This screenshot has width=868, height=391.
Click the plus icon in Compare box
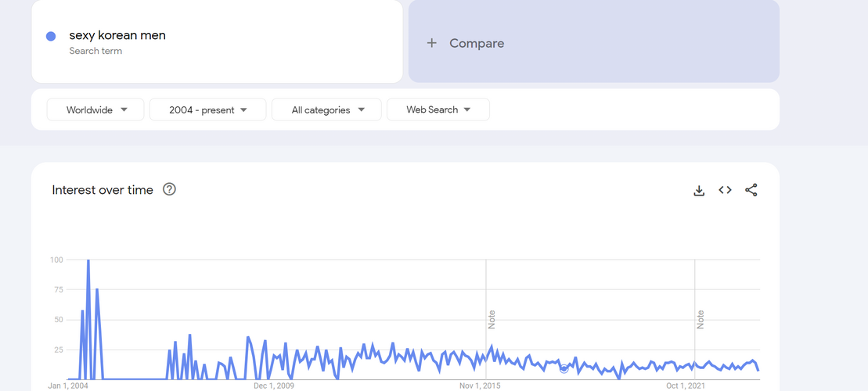pos(432,43)
